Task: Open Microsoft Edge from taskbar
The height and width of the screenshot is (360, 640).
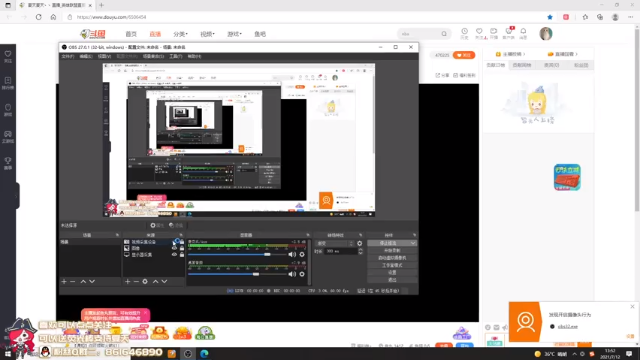Action: (x=204, y=354)
